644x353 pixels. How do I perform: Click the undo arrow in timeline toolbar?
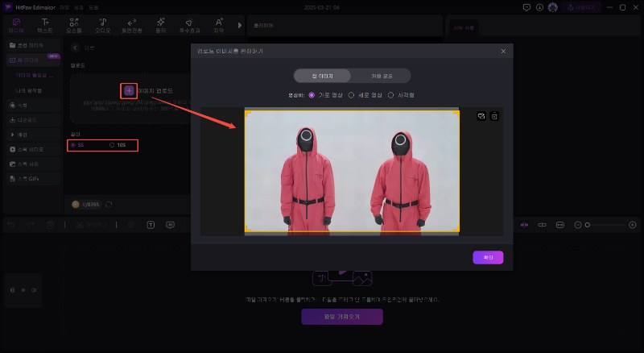tap(11, 225)
